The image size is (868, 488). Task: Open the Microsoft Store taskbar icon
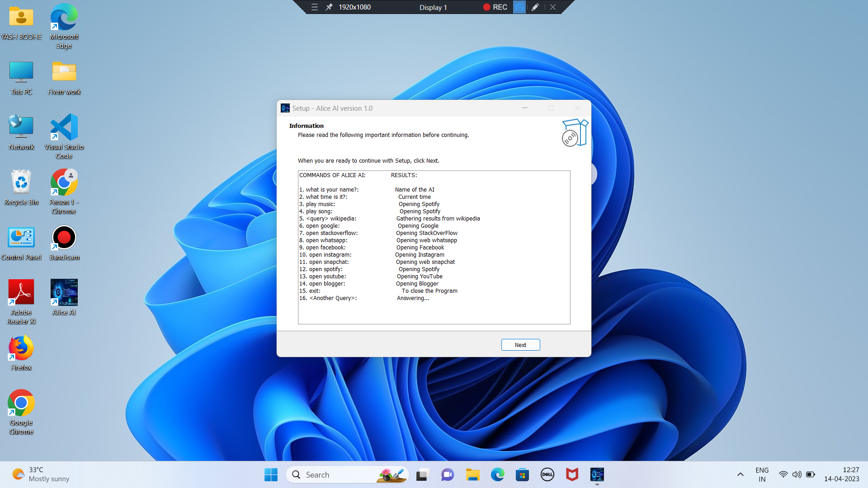click(x=522, y=474)
